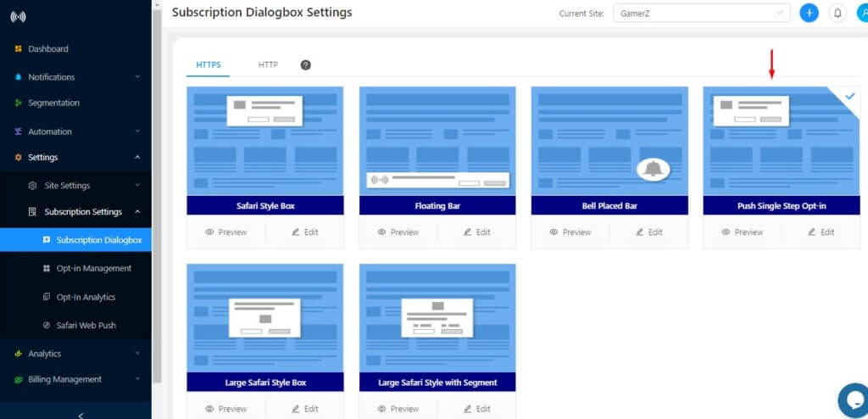Expand Site Settings submenu chevron
This screenshot has width=868, height=419.
[137, 186]
